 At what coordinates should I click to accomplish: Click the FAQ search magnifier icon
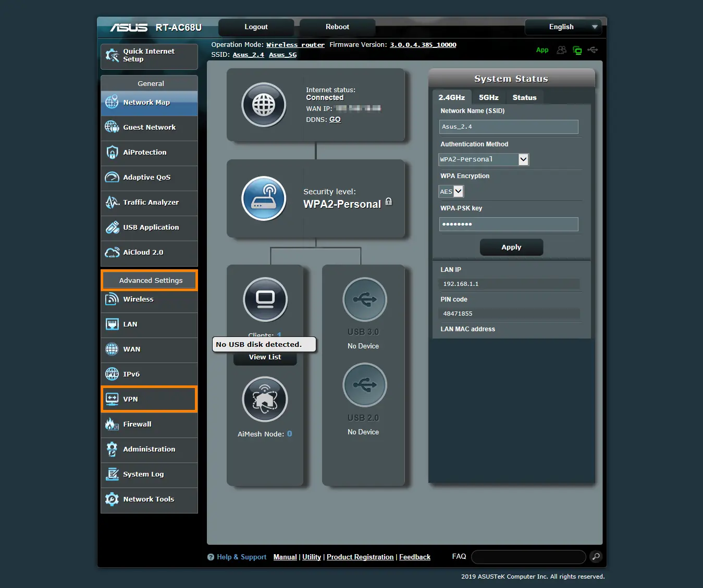pyautogui.click(x=596, y=557)
